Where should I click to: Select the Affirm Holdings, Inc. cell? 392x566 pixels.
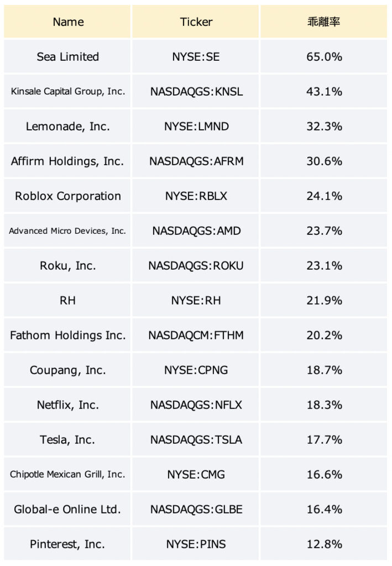click(67, 161)
